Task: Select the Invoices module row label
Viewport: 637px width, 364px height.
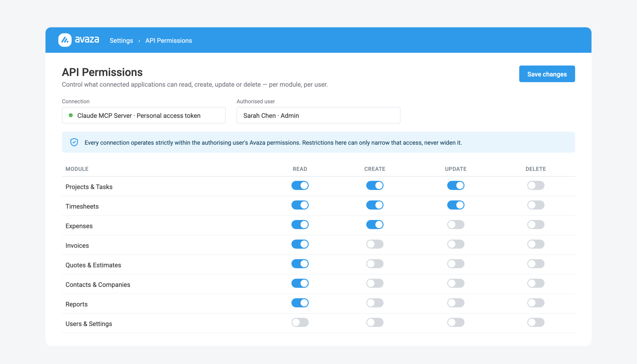Action: [77, 246]
